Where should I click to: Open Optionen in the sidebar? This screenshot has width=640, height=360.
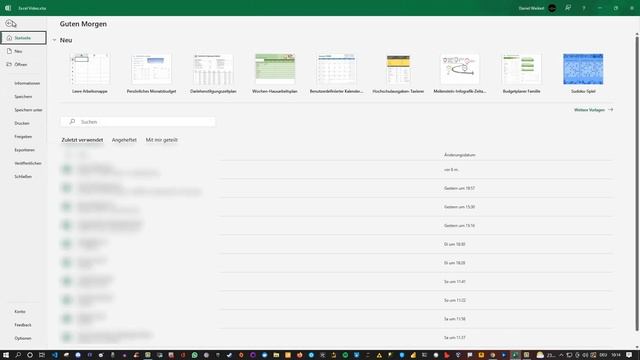pos(23,338)
